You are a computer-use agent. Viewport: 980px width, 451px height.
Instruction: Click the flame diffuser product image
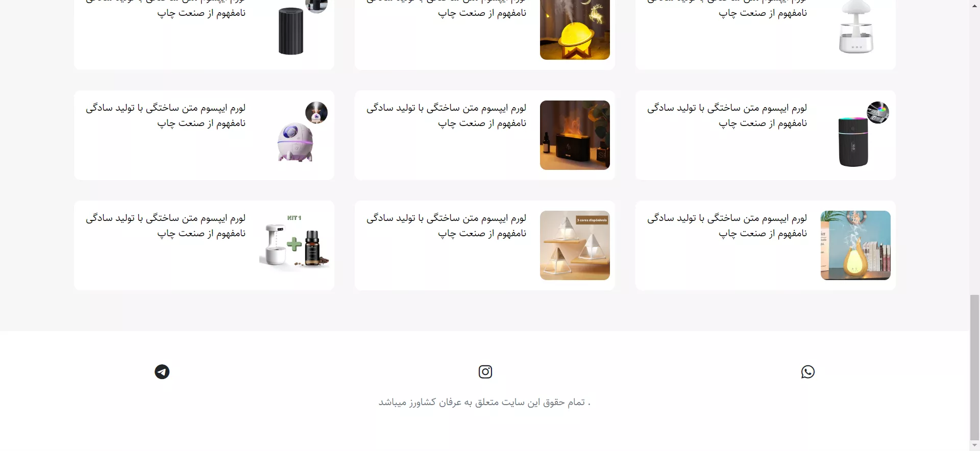click(x=575, y=135)
